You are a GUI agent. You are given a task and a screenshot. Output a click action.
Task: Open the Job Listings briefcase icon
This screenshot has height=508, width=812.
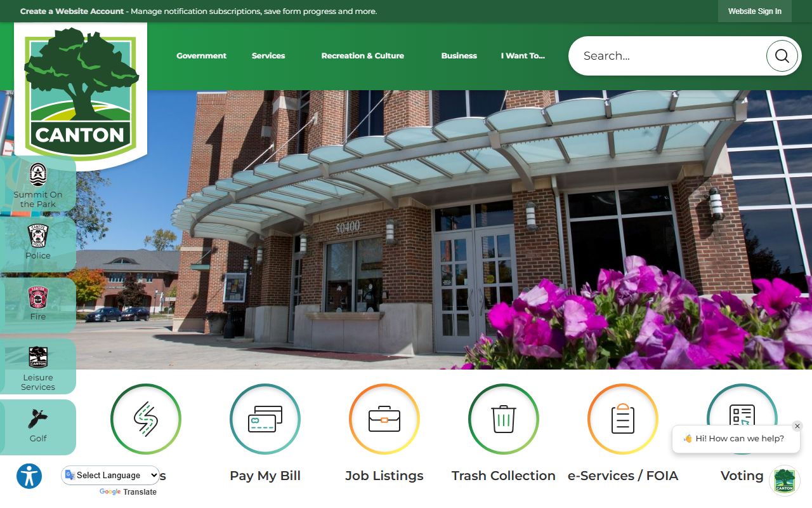[x=384, y=419]
